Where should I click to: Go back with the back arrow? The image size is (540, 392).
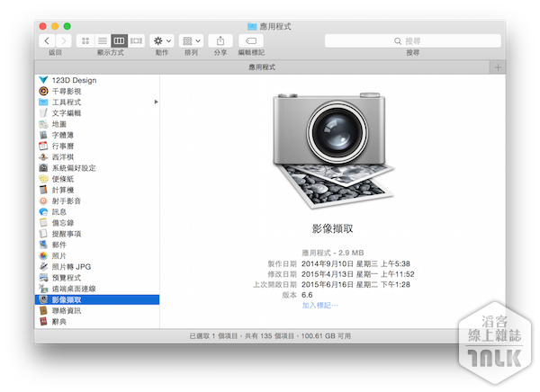[x=46, y=41]
